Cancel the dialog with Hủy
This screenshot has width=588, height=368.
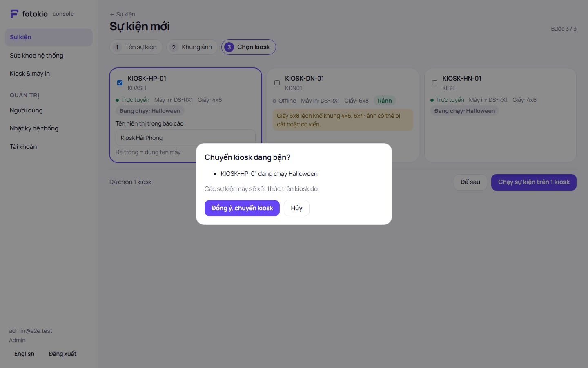(x=296, y=208)
